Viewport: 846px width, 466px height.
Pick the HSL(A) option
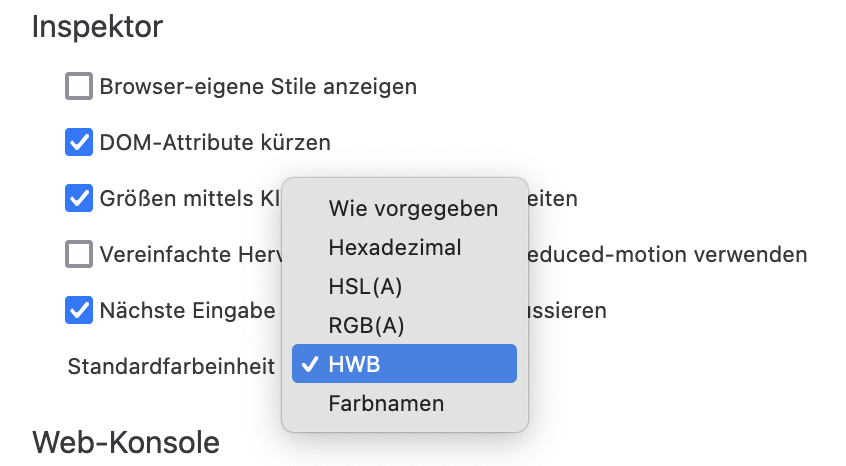coord(365,287)
